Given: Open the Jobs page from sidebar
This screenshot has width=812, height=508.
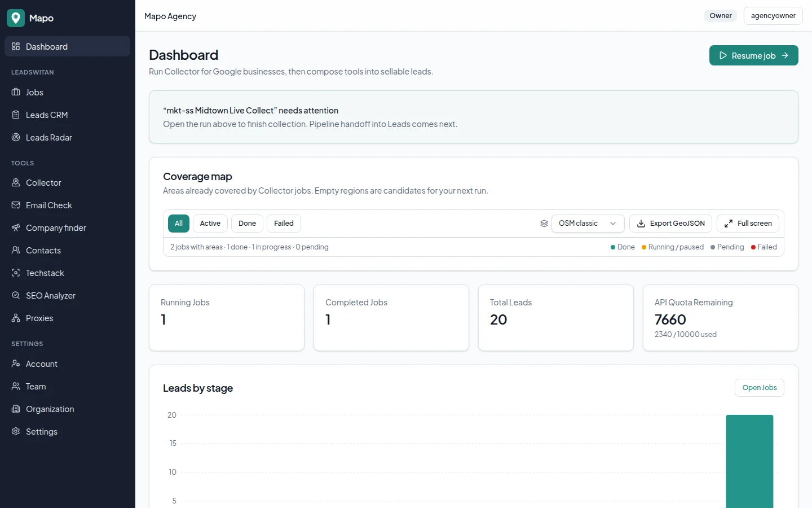Looking at the screenshot, I should 67,92.
